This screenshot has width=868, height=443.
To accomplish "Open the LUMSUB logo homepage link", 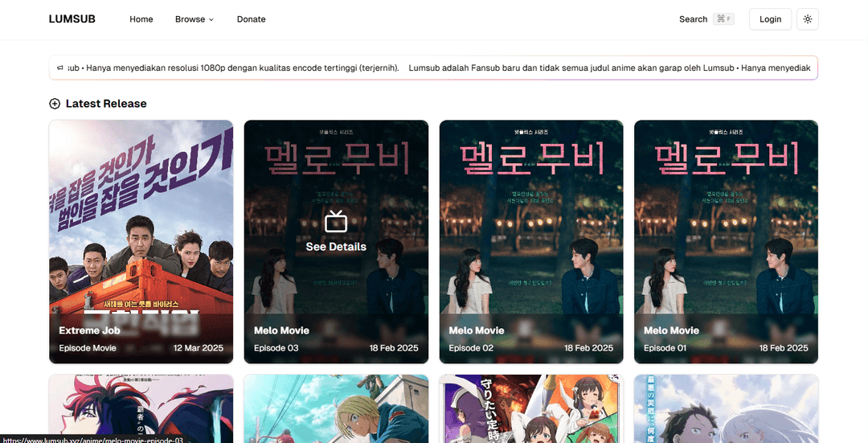I will pyautogui.click(x=72, y=18).
